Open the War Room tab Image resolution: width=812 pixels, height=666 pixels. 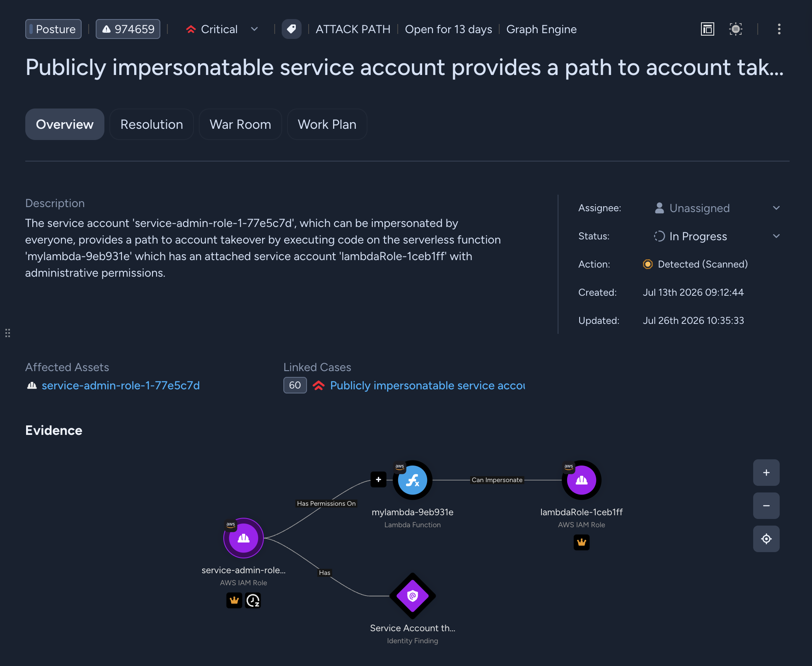(240, 124)
